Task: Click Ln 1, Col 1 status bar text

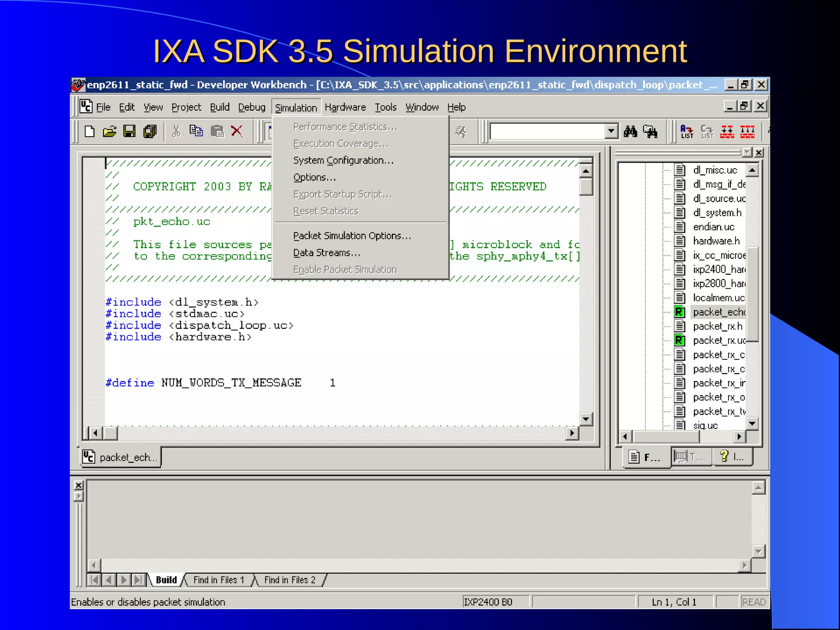Action: [674, 602]
